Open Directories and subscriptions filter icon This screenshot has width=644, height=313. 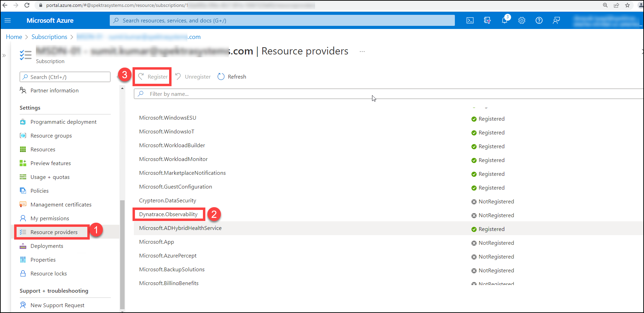pyautogui.click(x=487, y=21)
